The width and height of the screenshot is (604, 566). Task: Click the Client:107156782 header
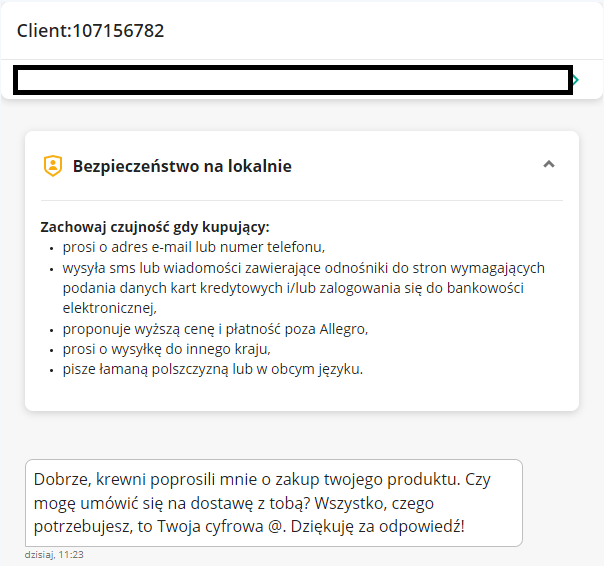[90, 31]
